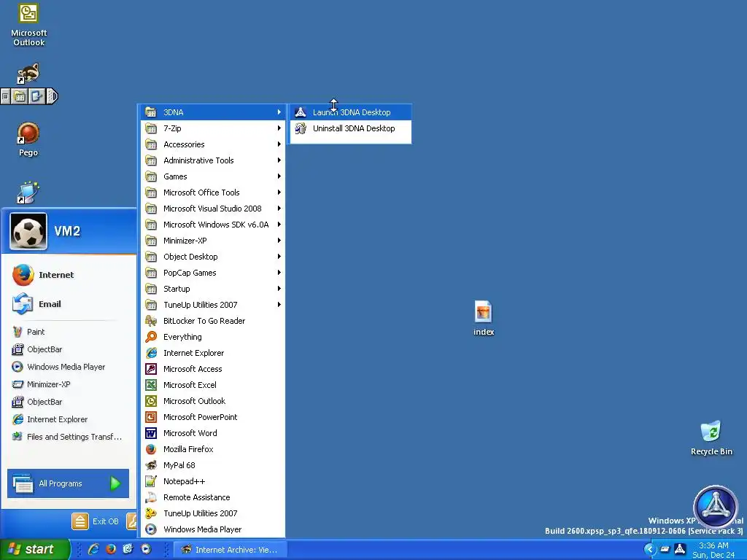Click Internet Explorer quick launch icon
Viewport: 747px width, 560px height.
click(x=94, y=549)
